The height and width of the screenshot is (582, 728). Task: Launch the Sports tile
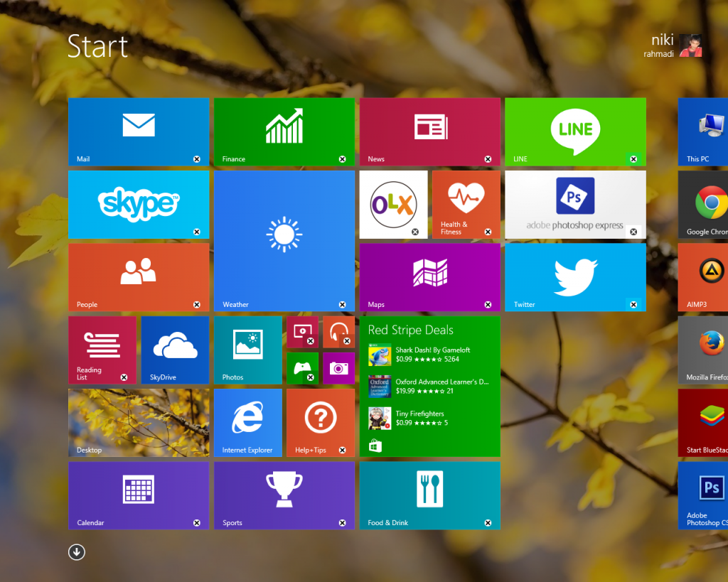pyautogui.click(x=284, y=496)
